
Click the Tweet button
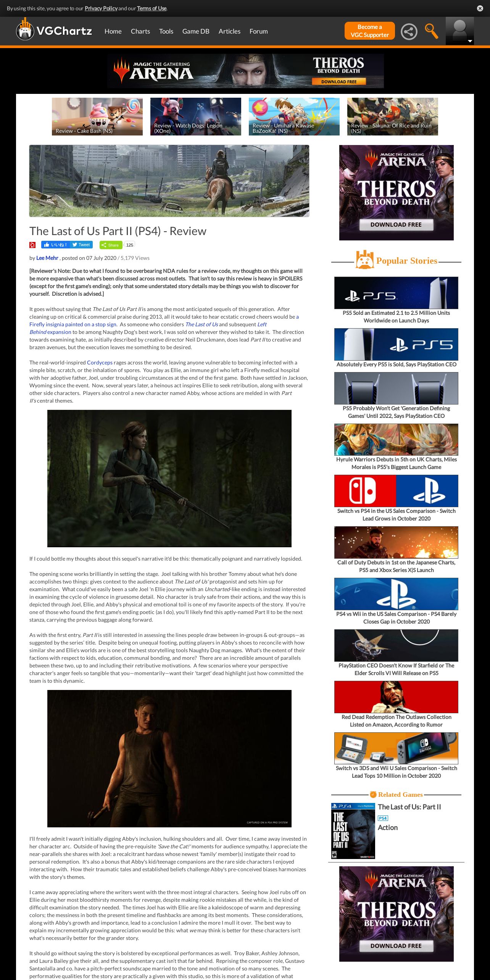81,245
